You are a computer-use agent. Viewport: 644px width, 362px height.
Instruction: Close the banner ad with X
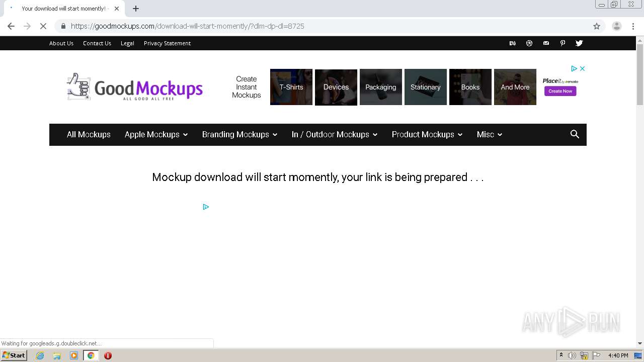[582, 68]
